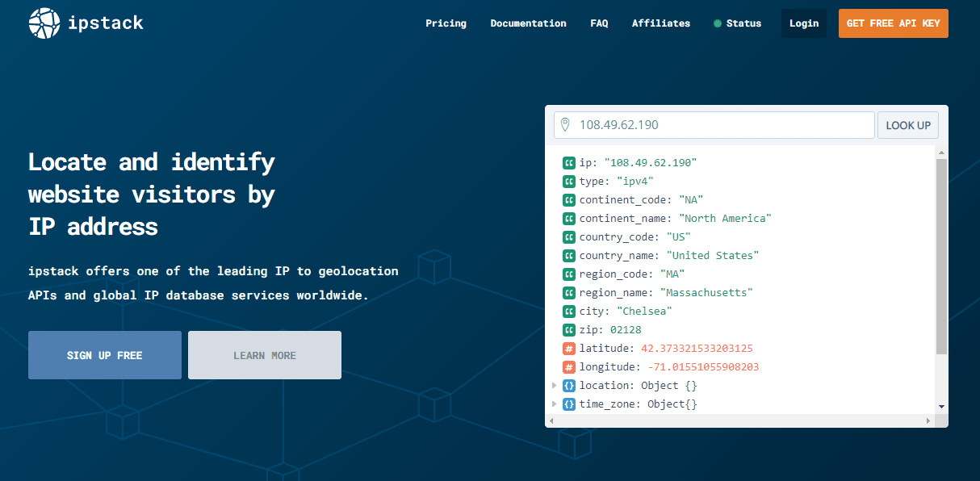The height and width of the screenshot is (481, 980).
Task: Click the object icon beside location
Action: click(x=569, y=386)
